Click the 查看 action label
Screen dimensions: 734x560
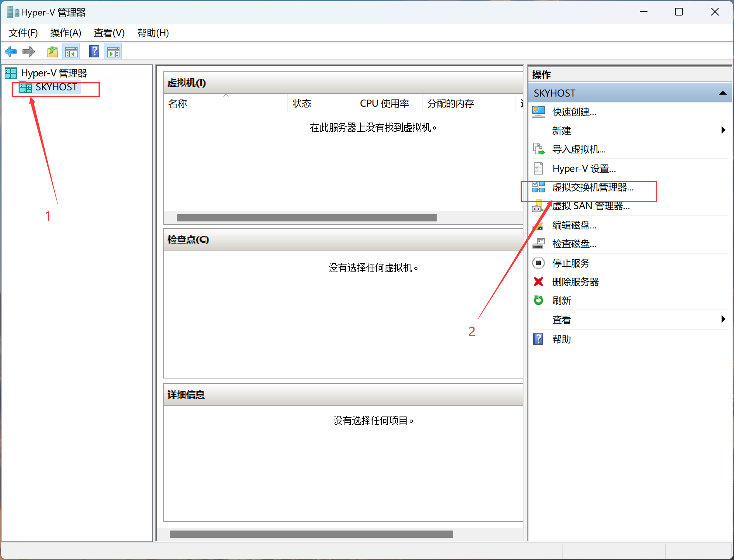[x=562, y=320]
